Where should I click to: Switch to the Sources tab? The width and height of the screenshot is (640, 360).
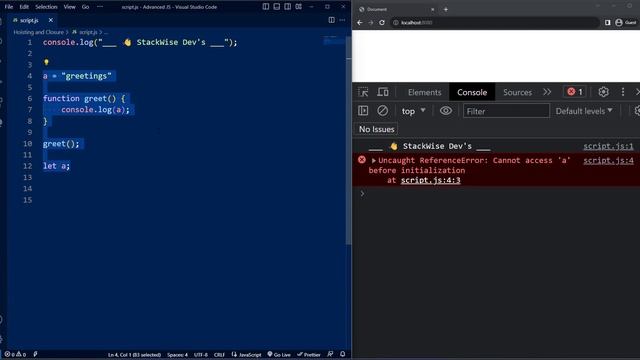(x=517, y=92)
